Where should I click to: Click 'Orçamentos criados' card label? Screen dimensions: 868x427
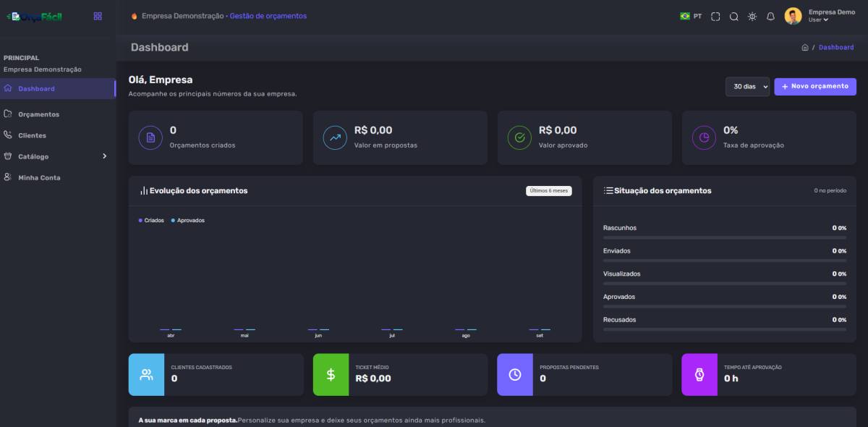(203, 145)
